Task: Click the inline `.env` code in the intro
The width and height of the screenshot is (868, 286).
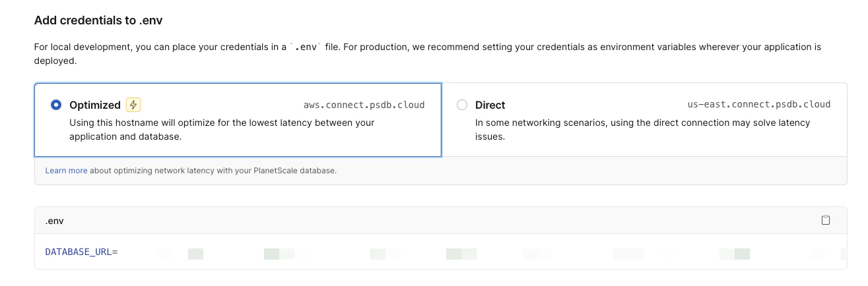Action: (x=306, y=47)
